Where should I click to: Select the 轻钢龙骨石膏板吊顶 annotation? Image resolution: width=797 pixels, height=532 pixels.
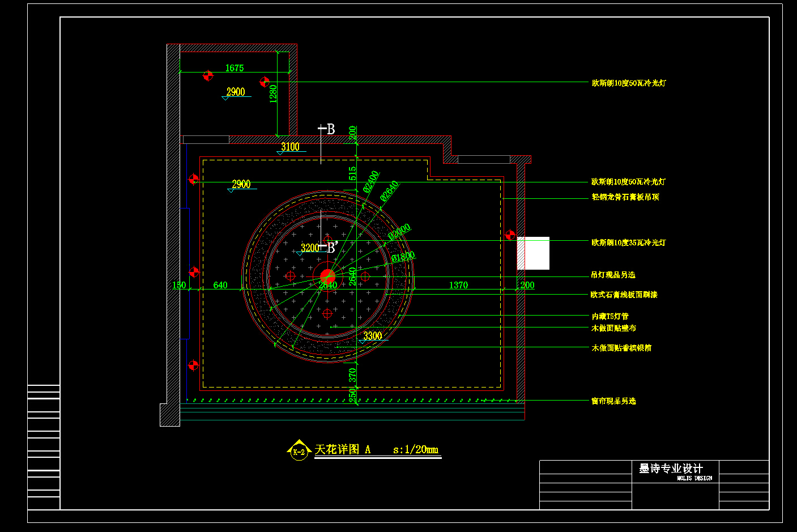coord(625,197)
